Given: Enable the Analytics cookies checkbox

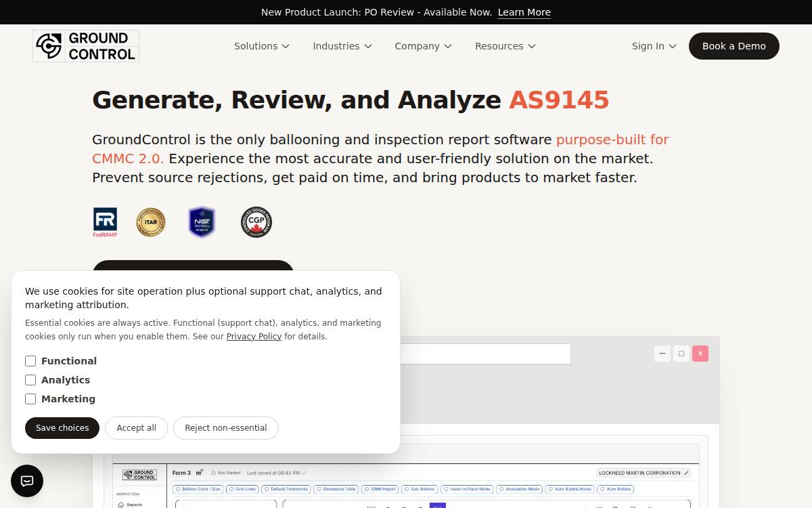Looking at the screenshot, I should 30,380.
